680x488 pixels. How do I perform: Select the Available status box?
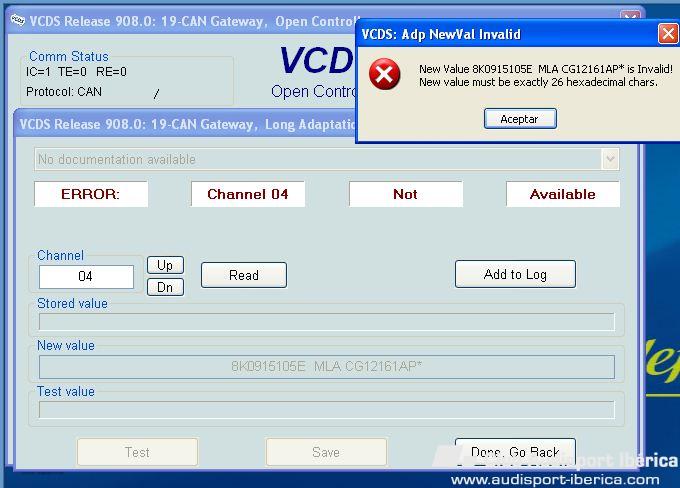pyautogui.click(x=562, y=194)
